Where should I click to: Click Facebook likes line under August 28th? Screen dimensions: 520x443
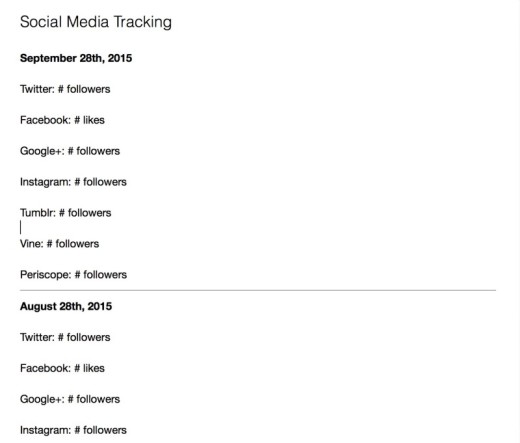pyautogui.click(x=62, y=368)
